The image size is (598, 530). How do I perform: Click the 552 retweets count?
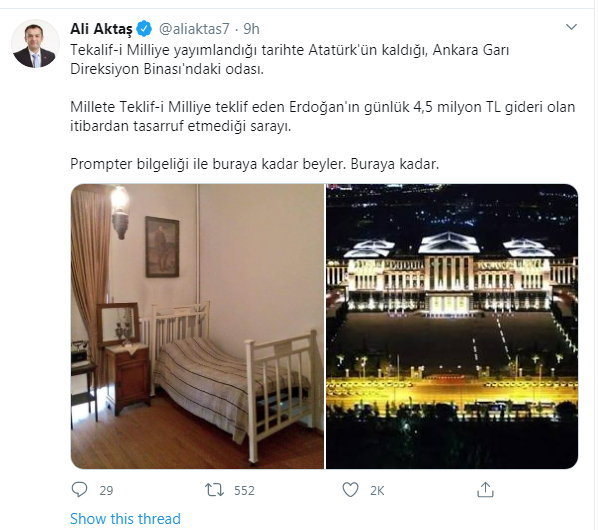point(244,490)
